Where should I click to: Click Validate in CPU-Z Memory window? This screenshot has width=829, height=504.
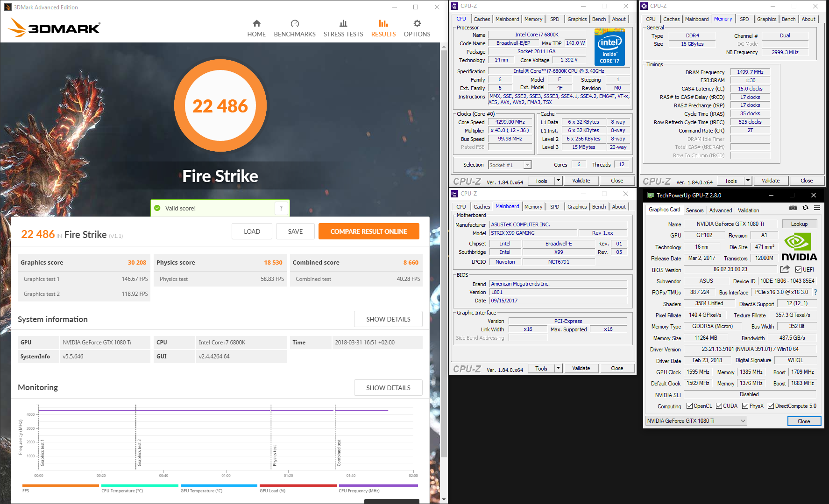(771, 181)
